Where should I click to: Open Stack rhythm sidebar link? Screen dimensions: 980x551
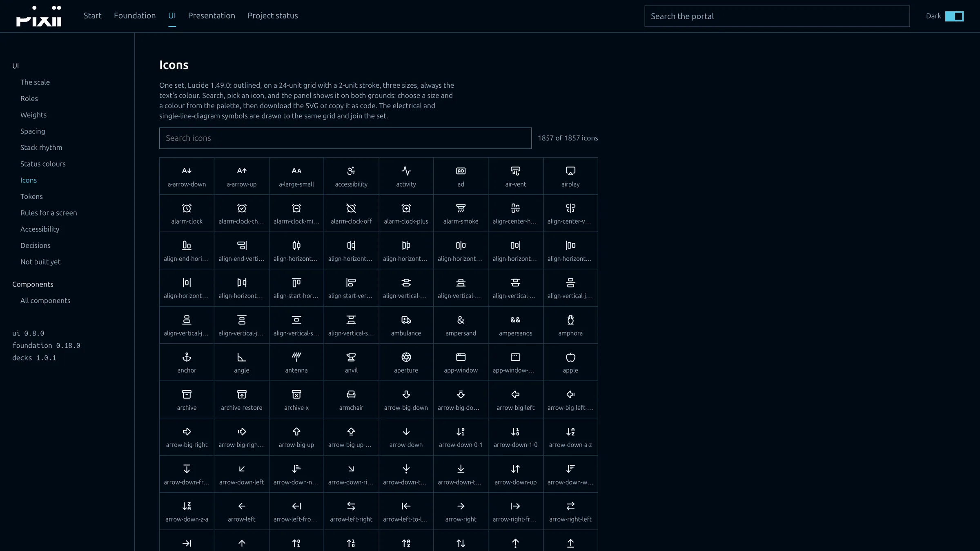[x=41, y=147]
